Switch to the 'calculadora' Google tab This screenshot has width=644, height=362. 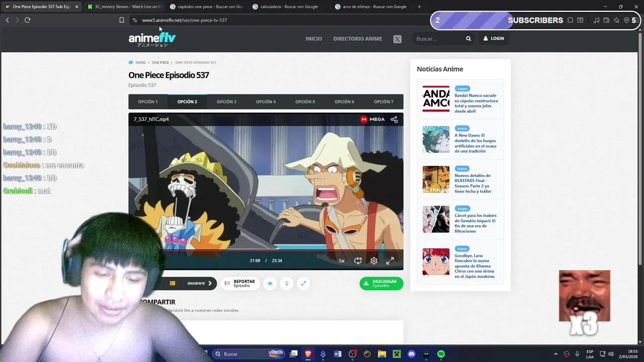289,7
